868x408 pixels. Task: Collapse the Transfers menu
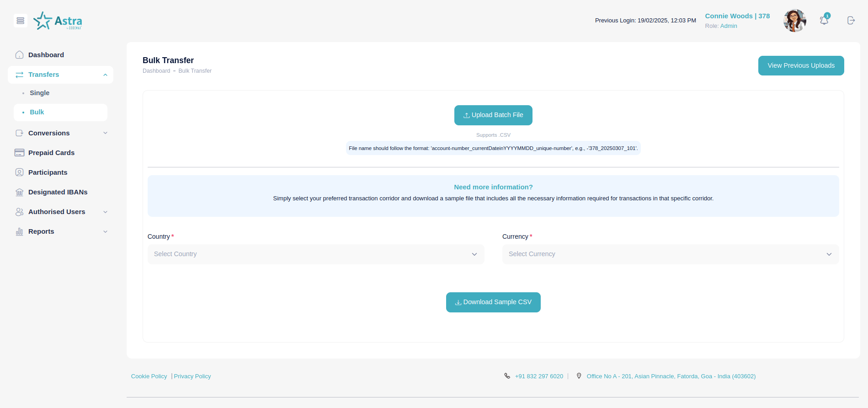[106, 75]
